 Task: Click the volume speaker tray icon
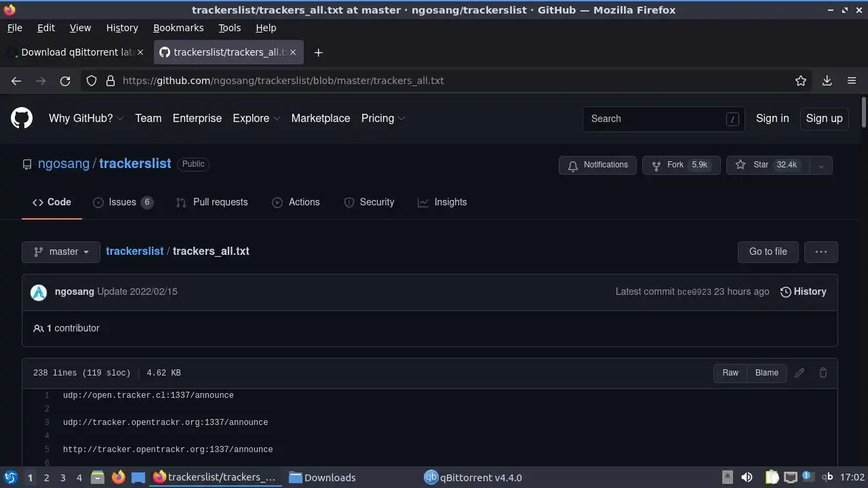pos(747,477)
